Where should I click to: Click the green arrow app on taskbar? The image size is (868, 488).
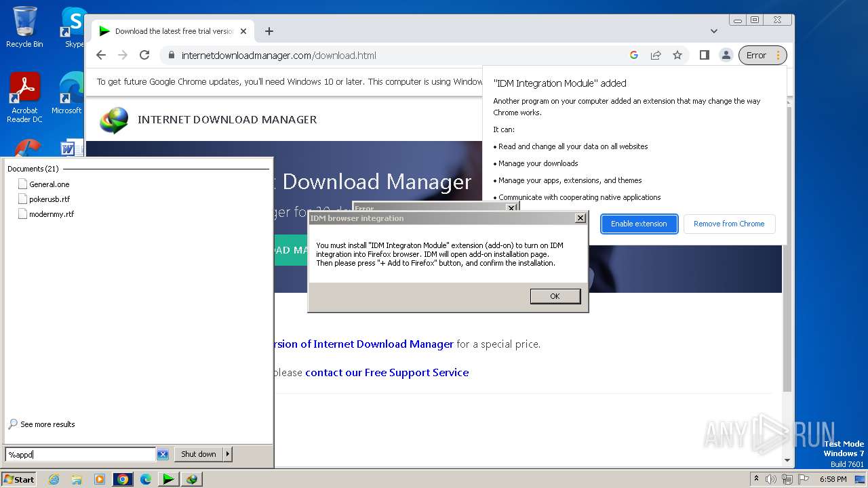(168, 479)
